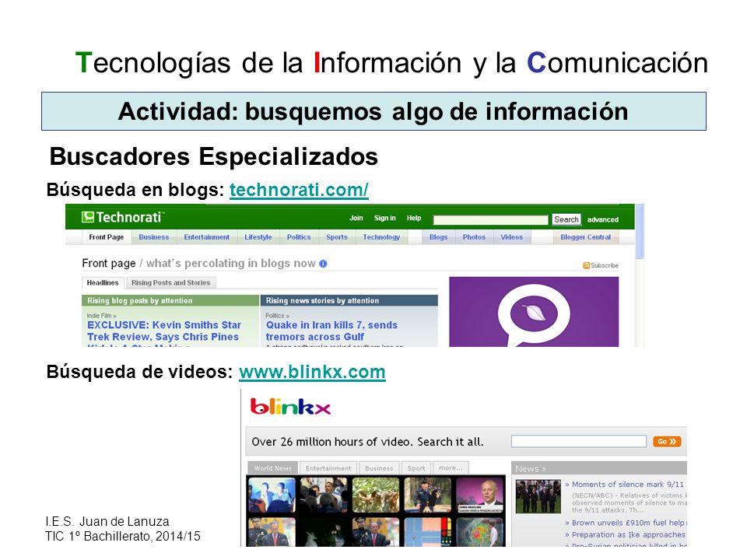747x560 pixels.
Task: Select the blinkx Entertainment tab
Action: [x=328, y=468]
